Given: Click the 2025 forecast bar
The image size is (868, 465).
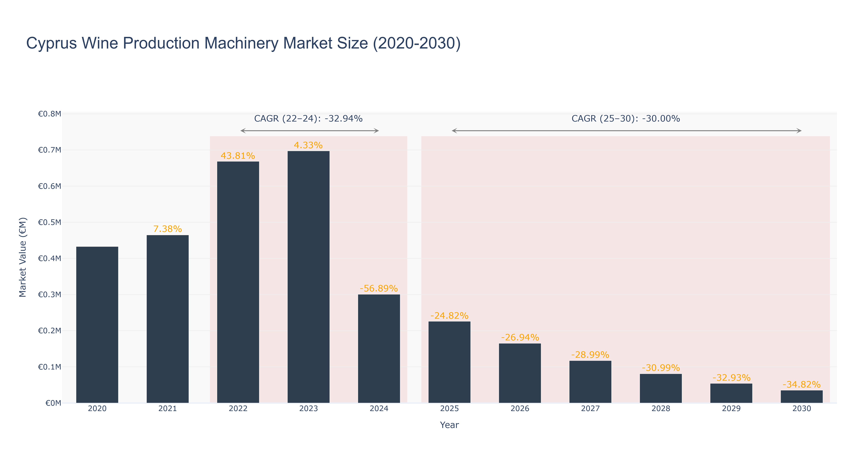Looking at the screenshot, I should coord(449,362).
